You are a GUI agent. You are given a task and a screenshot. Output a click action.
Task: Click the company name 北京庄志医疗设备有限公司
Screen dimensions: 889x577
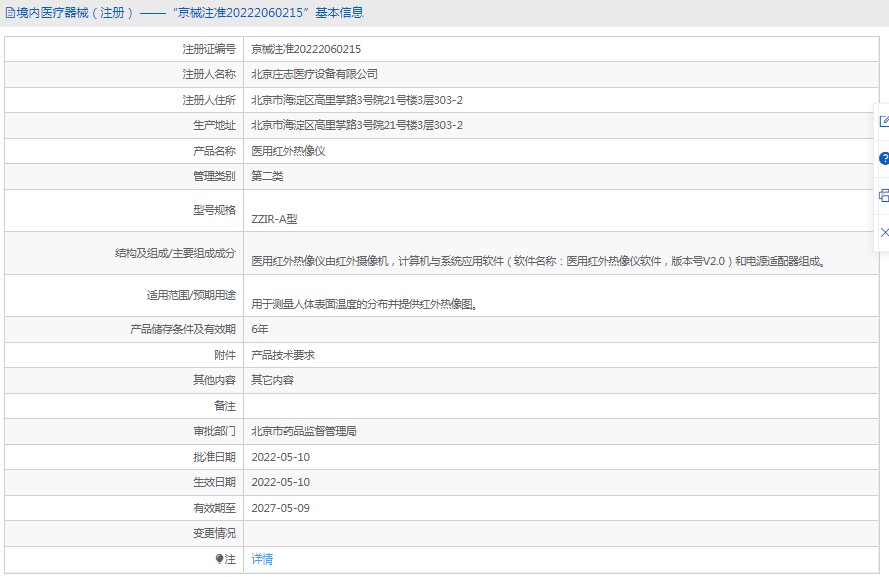click(315, 74)
